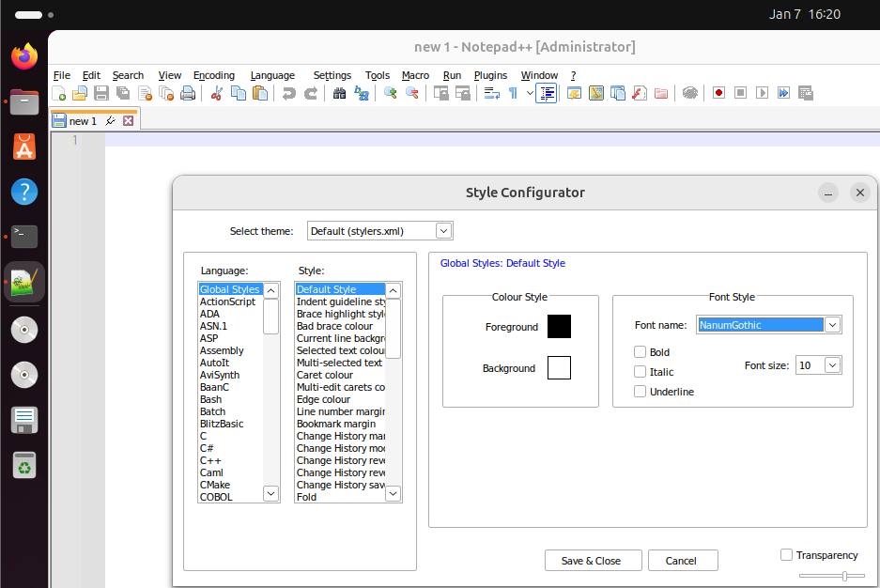Image resolution: width=880 pixels, height=588 pixels.
Task: Open Help from the Ubuntu dock
Action: tap(24, 192)
